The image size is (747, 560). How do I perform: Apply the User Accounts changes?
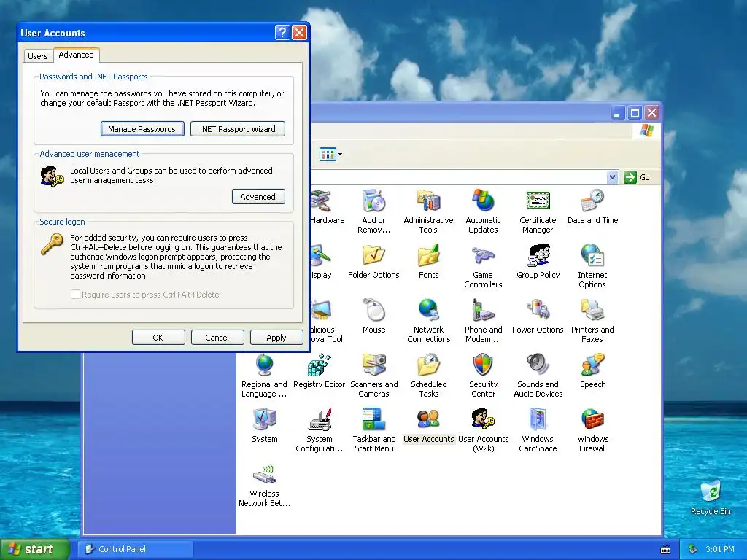276,337
